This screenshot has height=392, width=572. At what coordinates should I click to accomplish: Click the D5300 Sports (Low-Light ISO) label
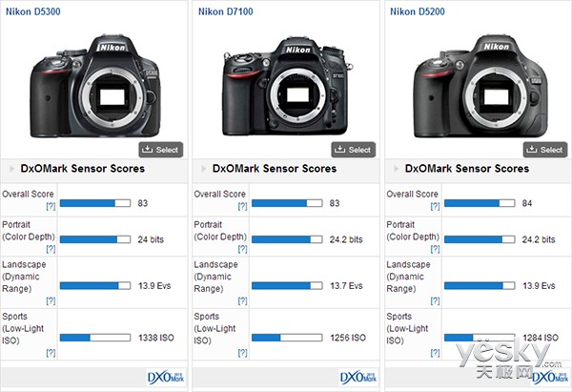pyautogui.click(x=23, y=328)
